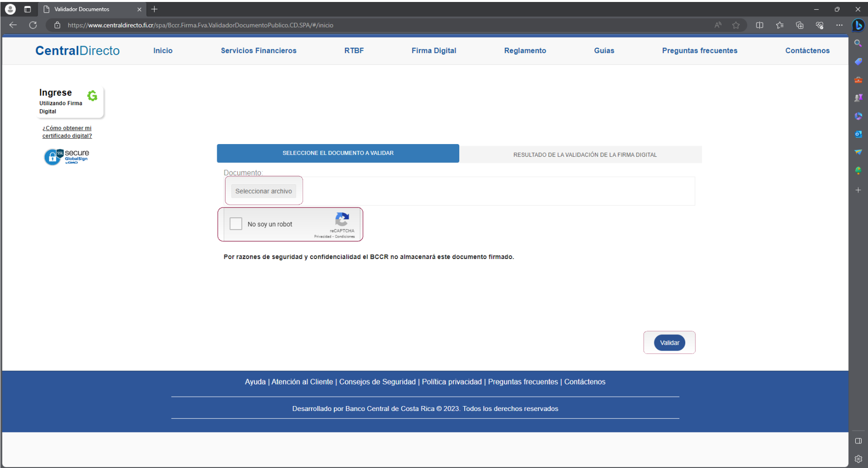Viewport: 868px width, 468px height.
Task: Open the Firma Digital navigation menu
Action: pyautogui.click(x=434, y=51)
